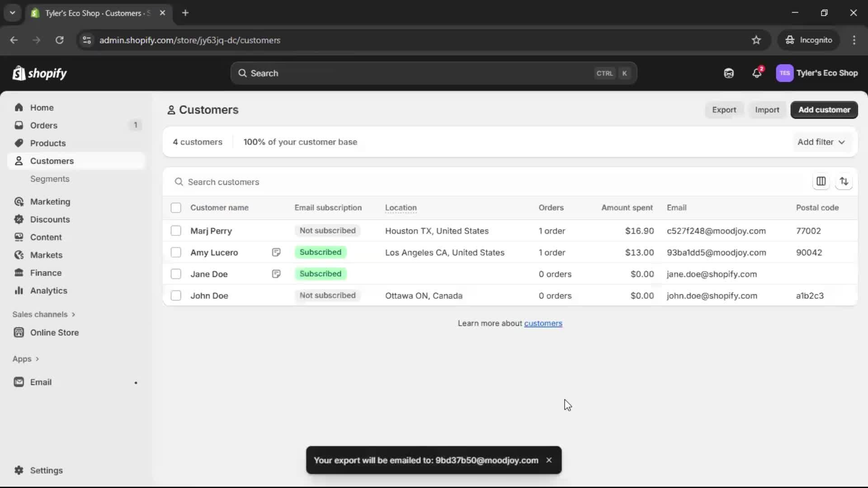This screenshot has width=868, height=488.
Task: Click the Shopify Sidekick assistant icon
Action: click(x=729, y=73)
